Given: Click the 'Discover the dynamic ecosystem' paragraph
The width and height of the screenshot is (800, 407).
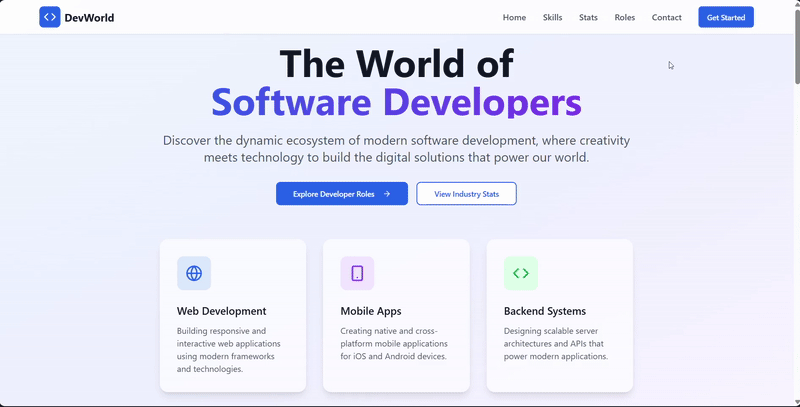Looking at the screenshot, I should pos(396,149).
